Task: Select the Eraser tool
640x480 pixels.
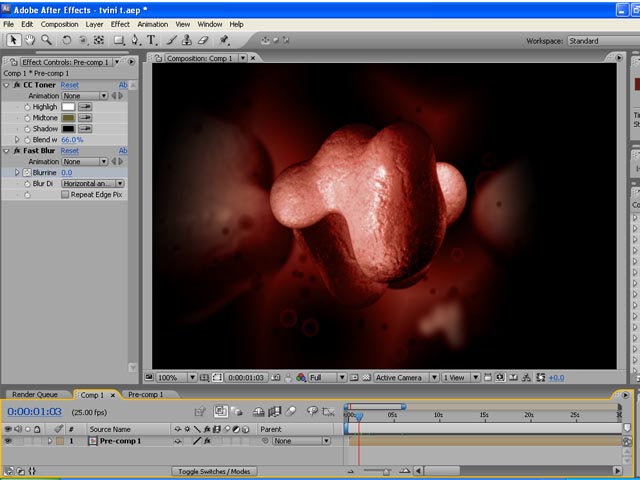Action: [x=203, y=40]
